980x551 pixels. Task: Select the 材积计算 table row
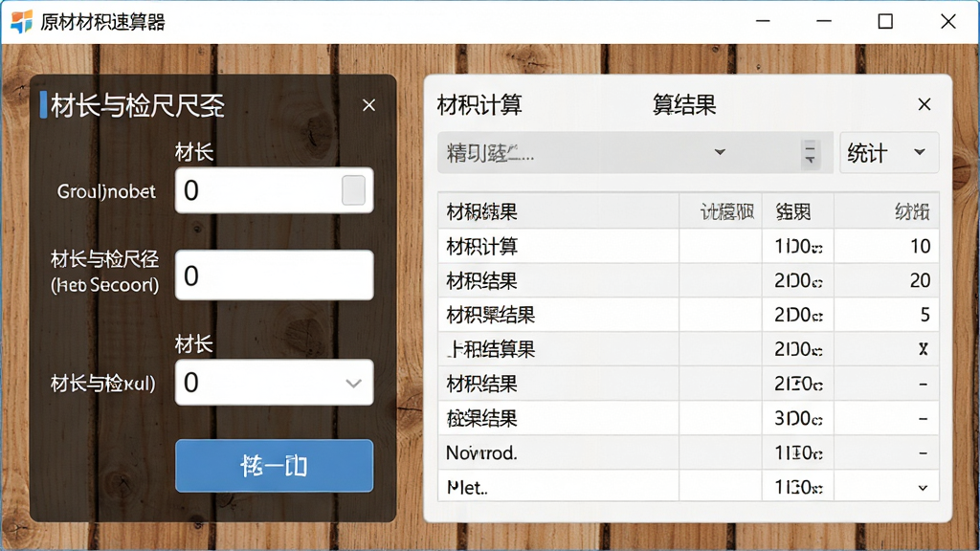pos(688,246)
